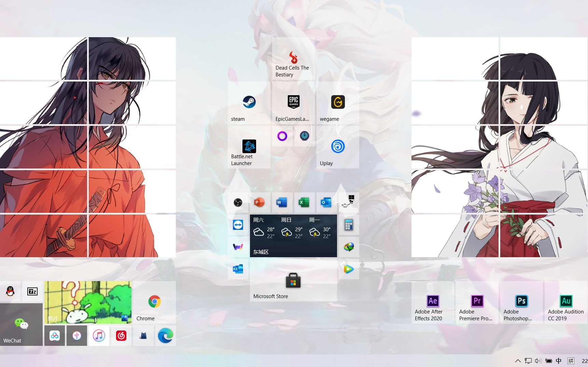Open the Excel tile
588x367 pixels.
tap(305, 203)
